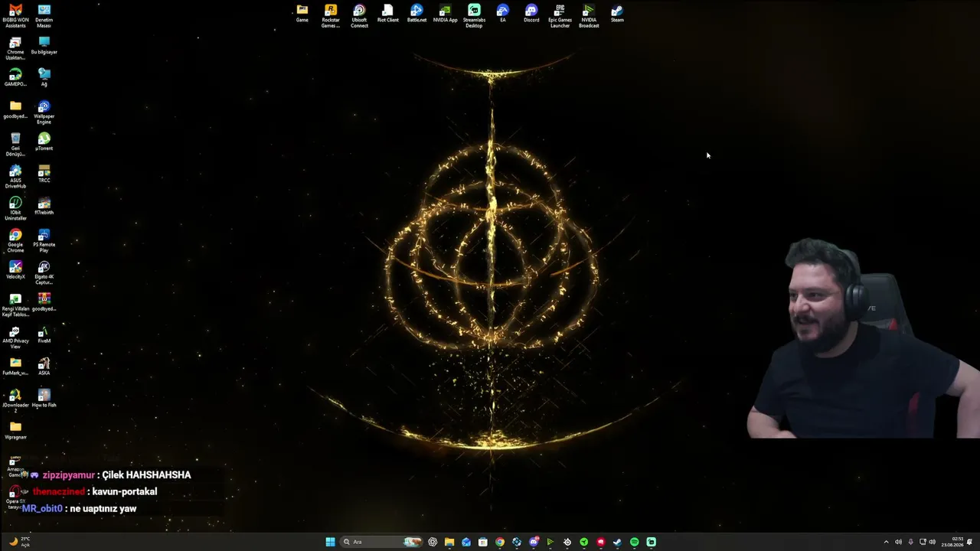Open the Game folder in top row

tap(302, 14)
